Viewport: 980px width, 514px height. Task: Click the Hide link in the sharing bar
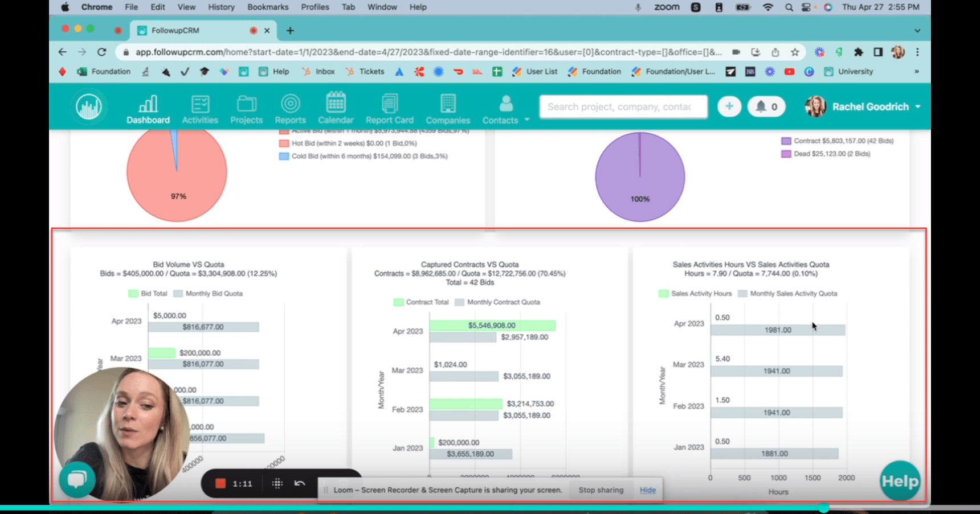click(x=648, y=490)
